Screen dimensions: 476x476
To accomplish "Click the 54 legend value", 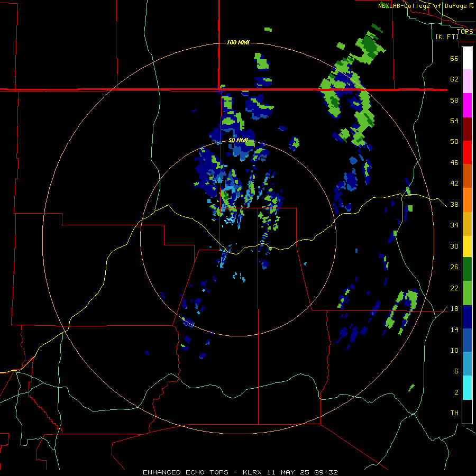I will click(454, 121).
